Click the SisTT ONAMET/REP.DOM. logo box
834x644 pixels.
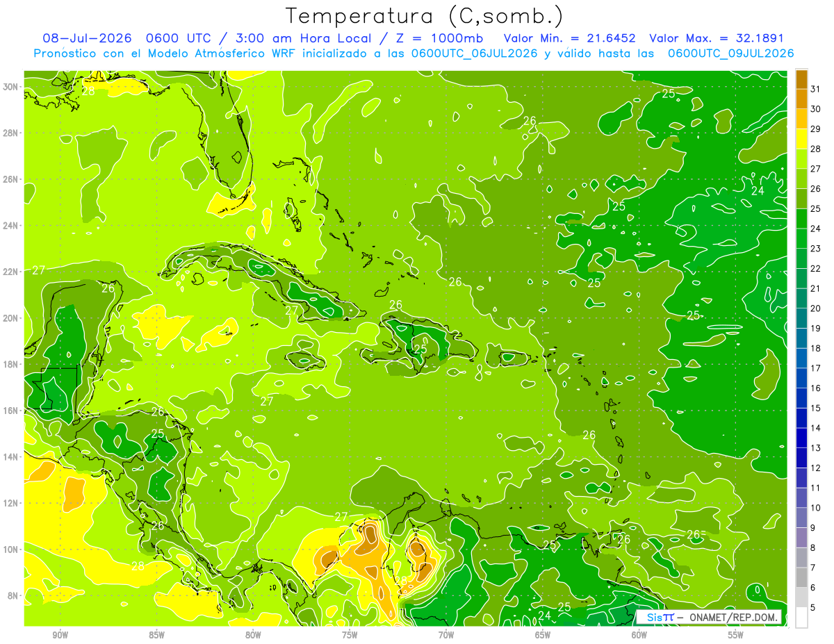pyautogui.click(x=708, y=617)
